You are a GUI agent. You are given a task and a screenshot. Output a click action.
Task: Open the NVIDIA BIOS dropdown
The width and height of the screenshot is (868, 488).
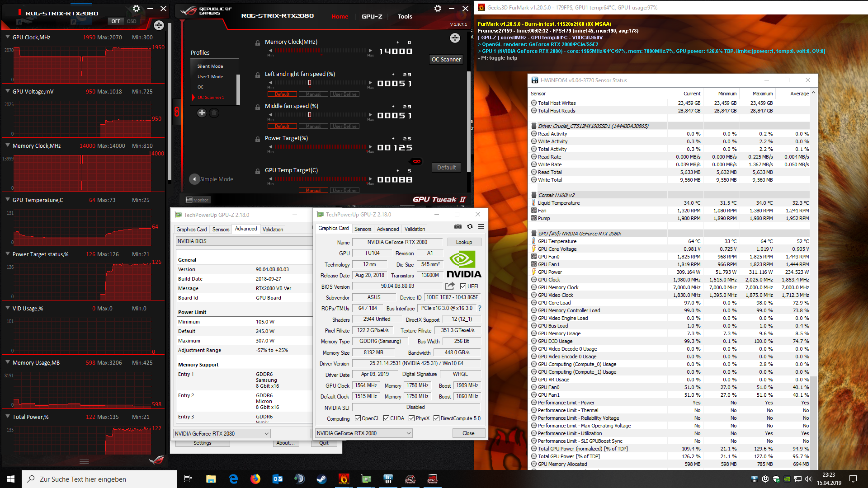pos(244,241)
